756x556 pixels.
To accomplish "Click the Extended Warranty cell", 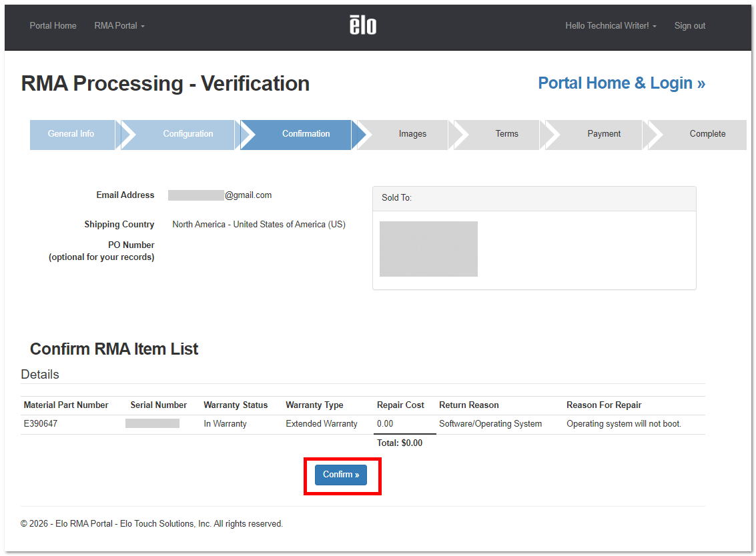I will (322, 423).
